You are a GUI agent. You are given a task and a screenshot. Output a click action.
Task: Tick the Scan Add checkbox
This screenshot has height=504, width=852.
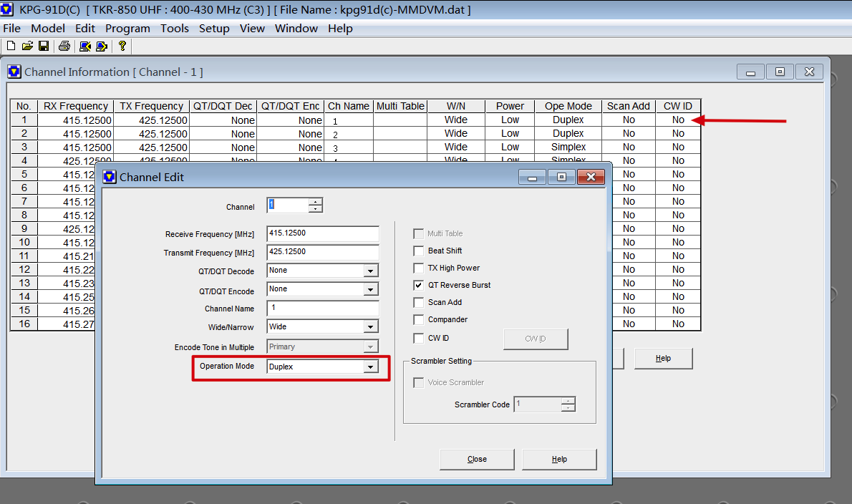[418, 303]
